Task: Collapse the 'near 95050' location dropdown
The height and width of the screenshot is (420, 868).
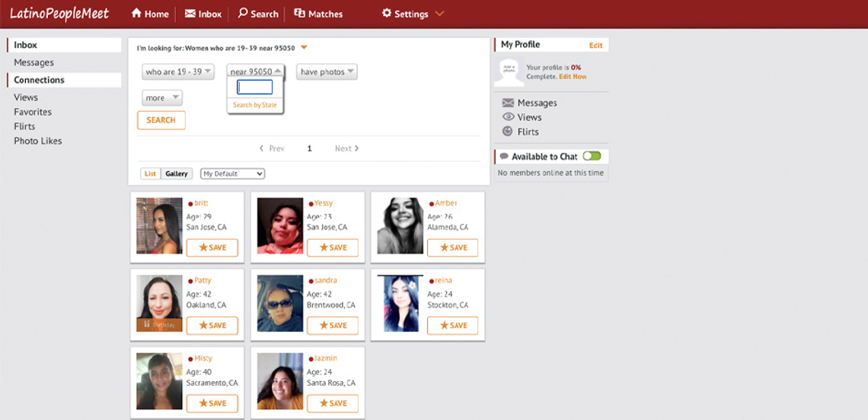Action: click(256, 72)
